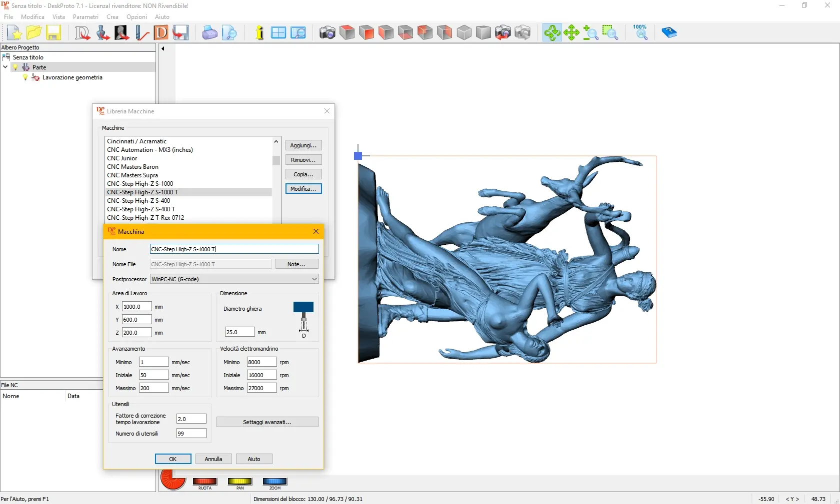The image size is (840, 504).
Task: Click the blue ZOOM thumbwheel
Action: click(x=275, y=482)
